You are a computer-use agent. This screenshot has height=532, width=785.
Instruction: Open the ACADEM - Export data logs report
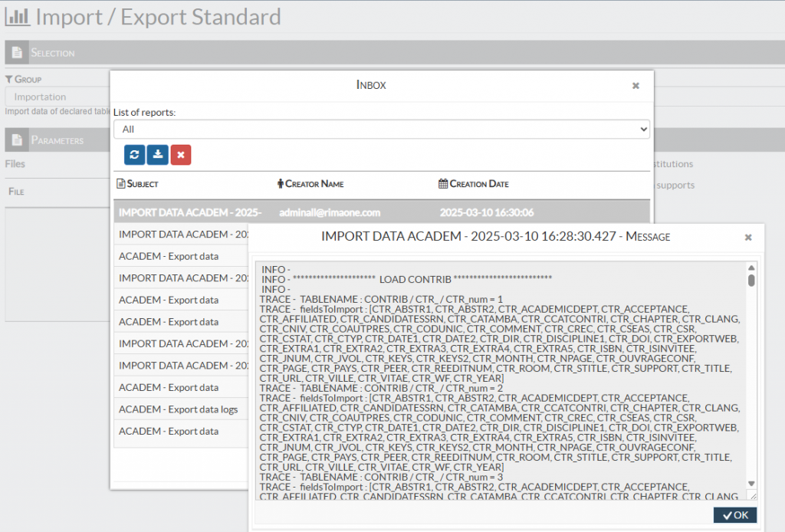pyautogui.click(x=178, y=409)
